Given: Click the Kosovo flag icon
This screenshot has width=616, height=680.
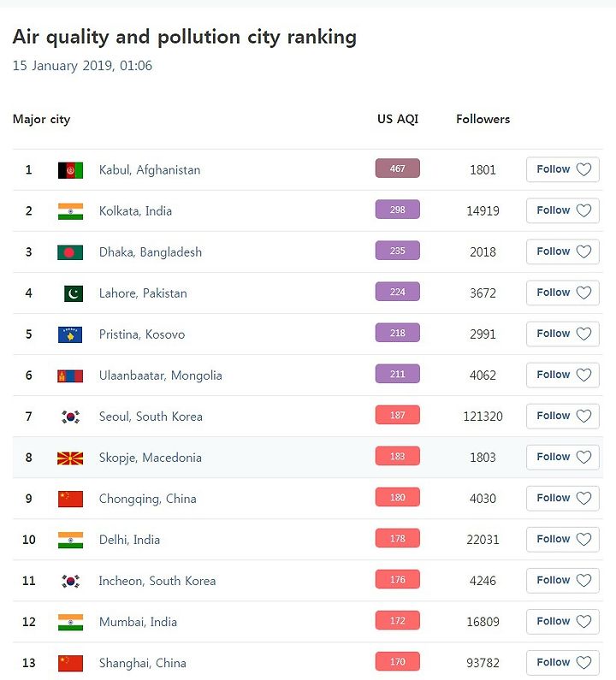Looking at the screenshot, I should point(70,334).
